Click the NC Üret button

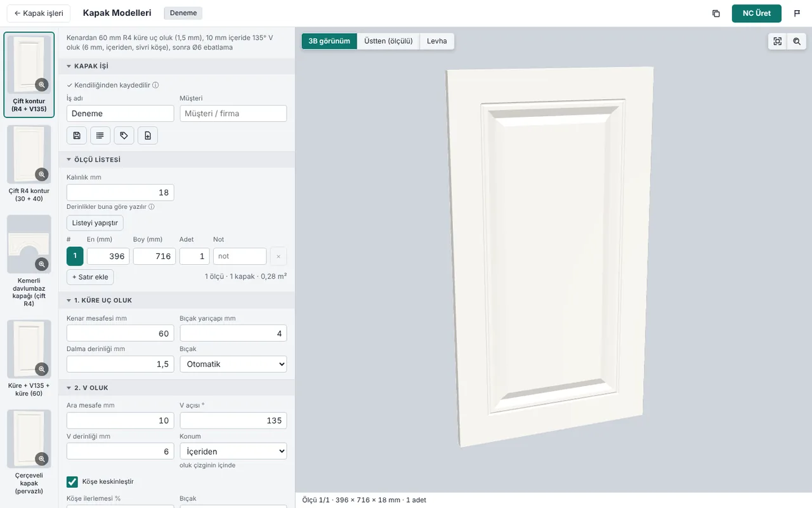(757, 13)
